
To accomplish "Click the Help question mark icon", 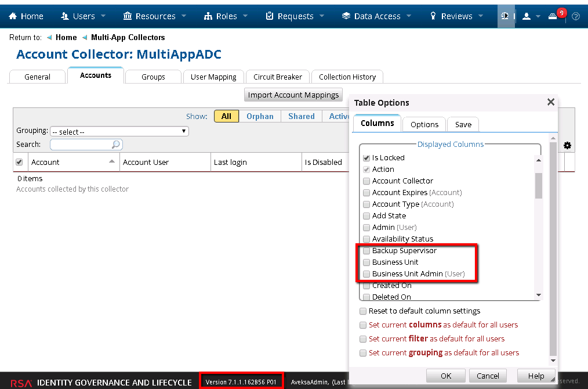I will tap(575, 16).
